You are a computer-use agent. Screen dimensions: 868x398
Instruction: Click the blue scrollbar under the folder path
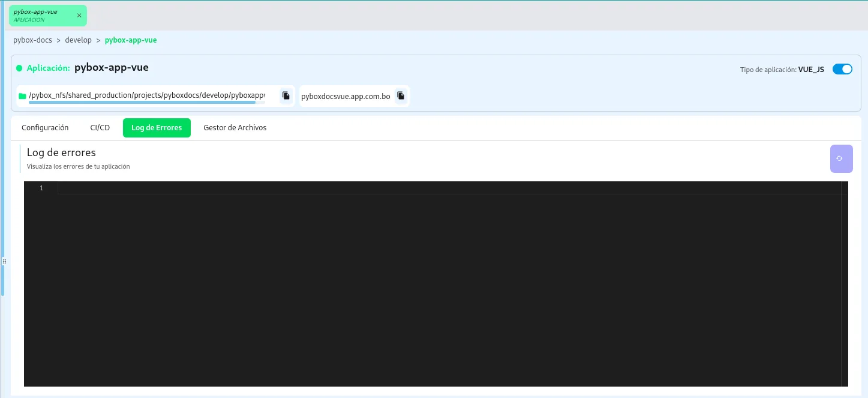tap(142, 103)
